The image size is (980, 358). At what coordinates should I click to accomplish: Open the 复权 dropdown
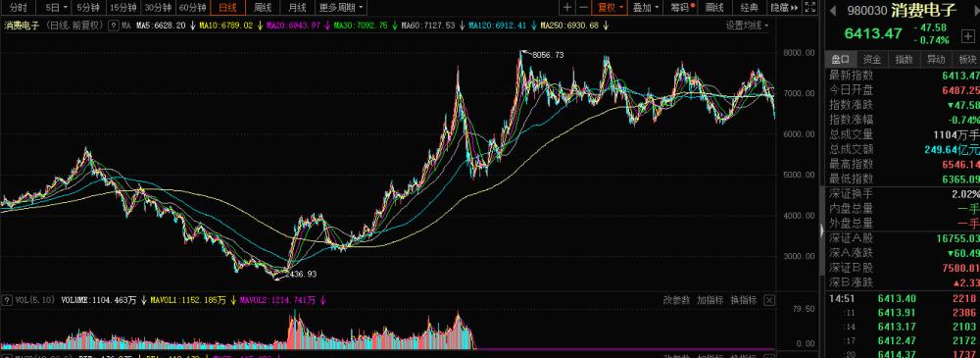tap(610, 8)
